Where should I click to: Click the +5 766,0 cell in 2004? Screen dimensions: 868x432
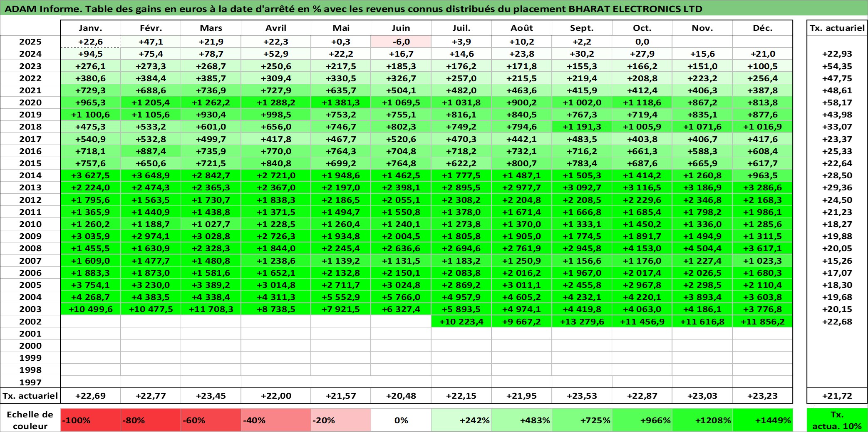[401, 297]
